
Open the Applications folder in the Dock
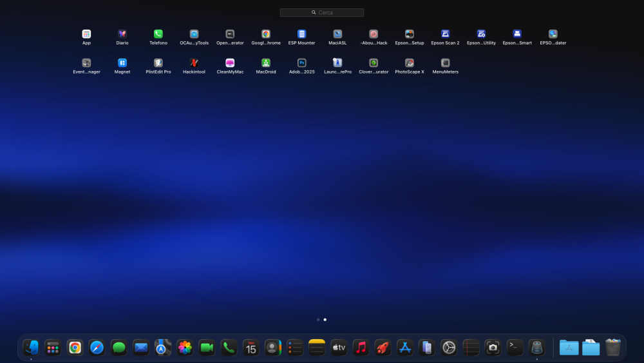pos(569,348)
